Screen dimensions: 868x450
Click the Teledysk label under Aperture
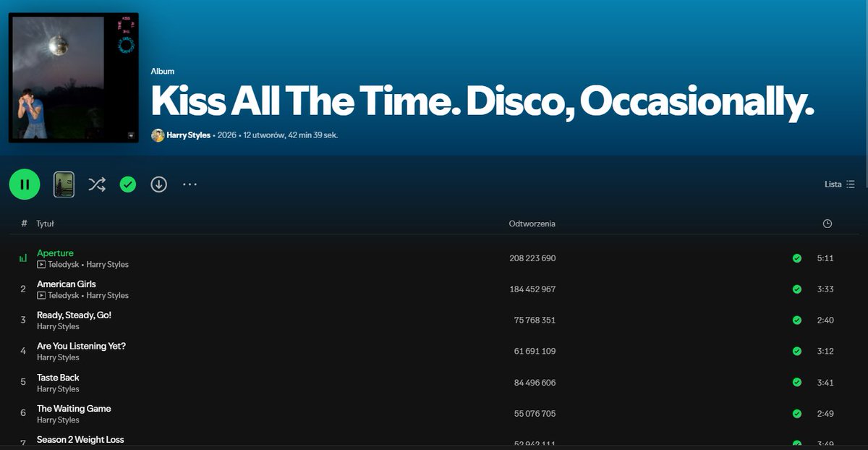64,265
